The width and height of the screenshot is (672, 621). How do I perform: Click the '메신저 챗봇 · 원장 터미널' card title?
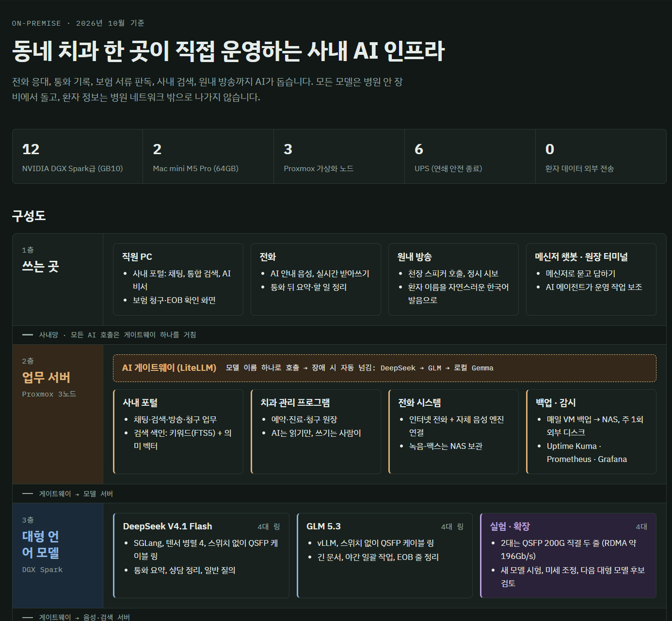(x=581, y=257)
